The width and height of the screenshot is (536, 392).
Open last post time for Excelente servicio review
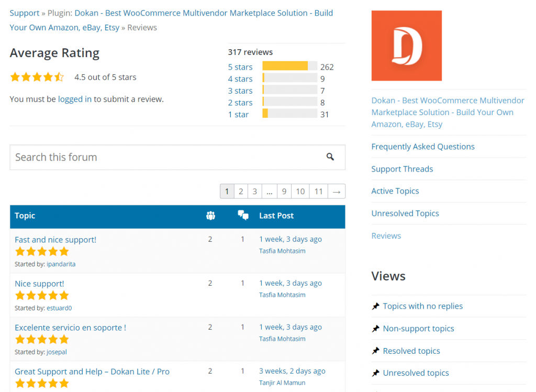coord(291,327)
